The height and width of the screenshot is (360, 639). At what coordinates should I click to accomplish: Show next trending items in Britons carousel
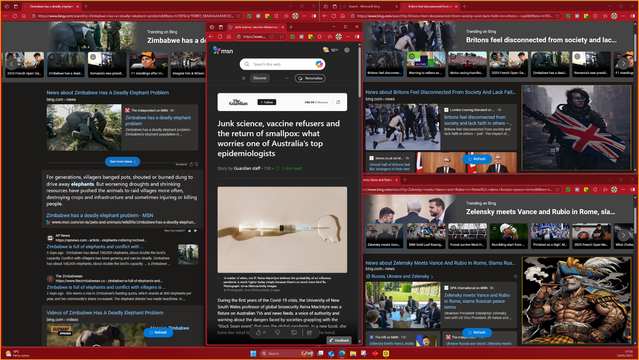click(623, 64)
